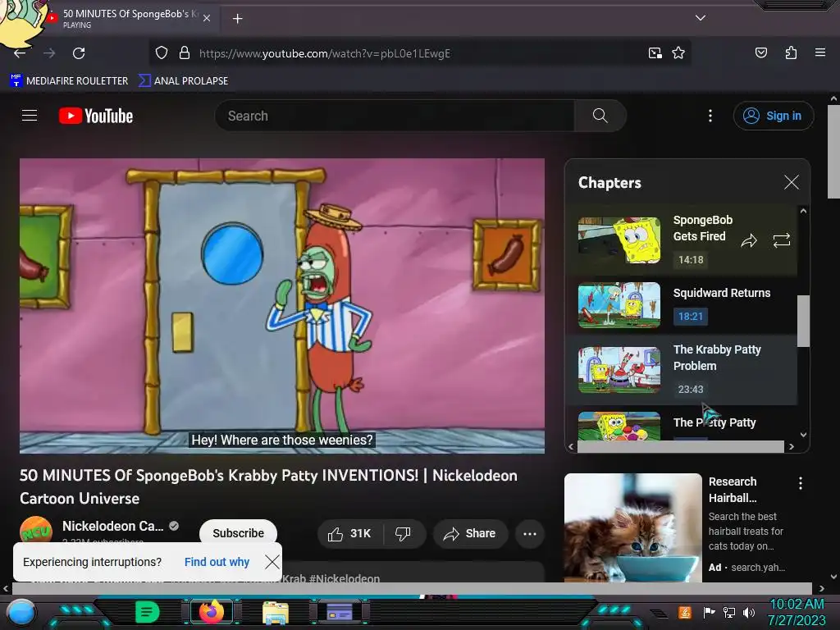Reload the YouTube page
The image size is (840, 630).
[79, 53]
